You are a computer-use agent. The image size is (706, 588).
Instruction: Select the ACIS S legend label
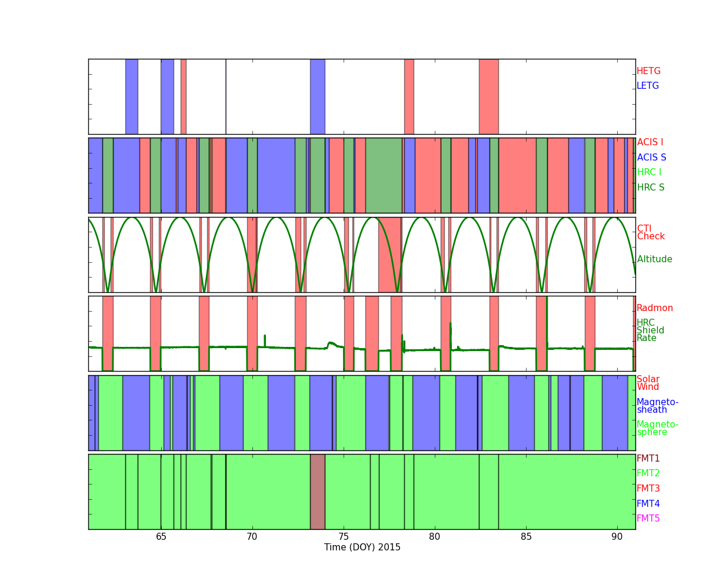tap(651, 158)
